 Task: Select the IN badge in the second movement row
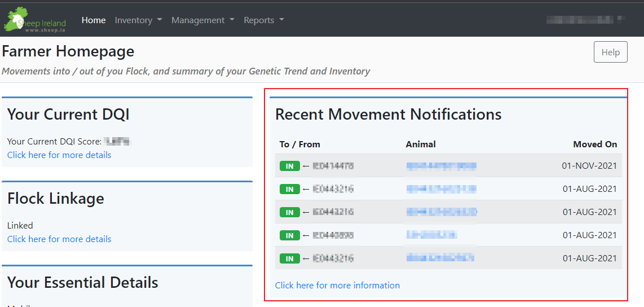pyautogui.click(x=289, y=189)
